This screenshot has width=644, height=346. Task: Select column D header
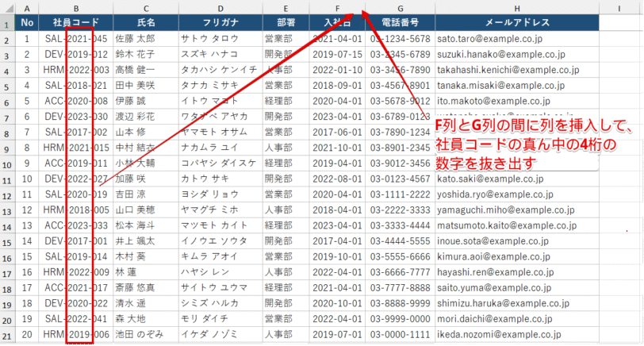[x=220, y=8]
